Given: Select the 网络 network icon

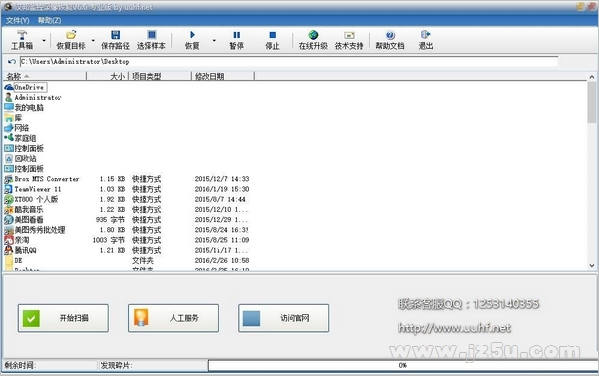Looking at the screenshot, I should pyautogui.click(x=9, y=128).
